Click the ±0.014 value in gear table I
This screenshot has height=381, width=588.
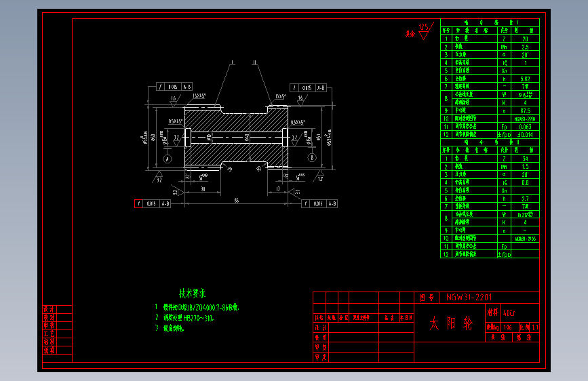coord(525,135)
